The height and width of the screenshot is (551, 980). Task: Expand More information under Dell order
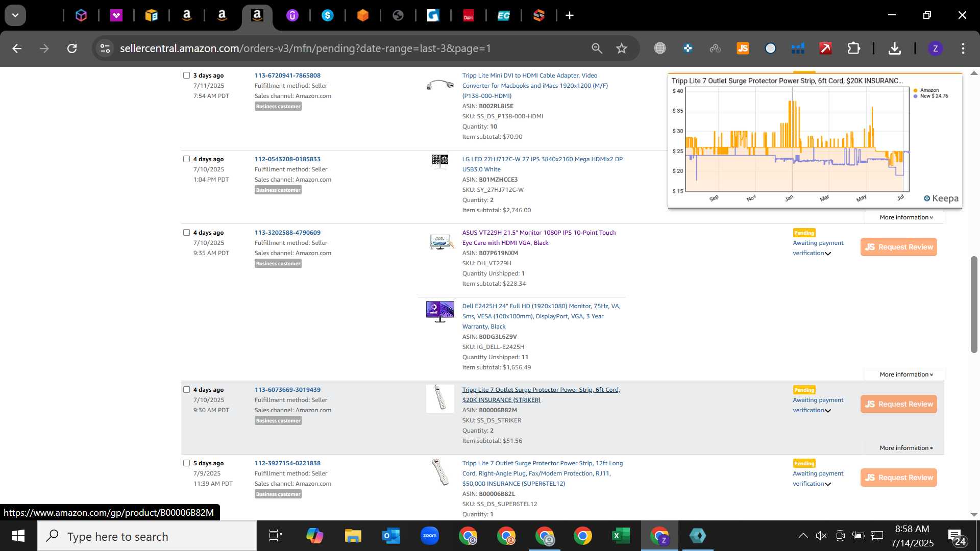[906, 374]
